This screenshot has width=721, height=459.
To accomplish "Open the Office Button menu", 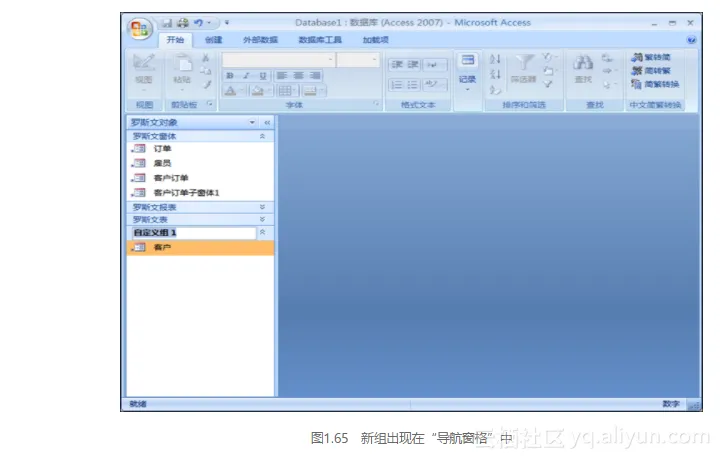I will click(140, 29).
